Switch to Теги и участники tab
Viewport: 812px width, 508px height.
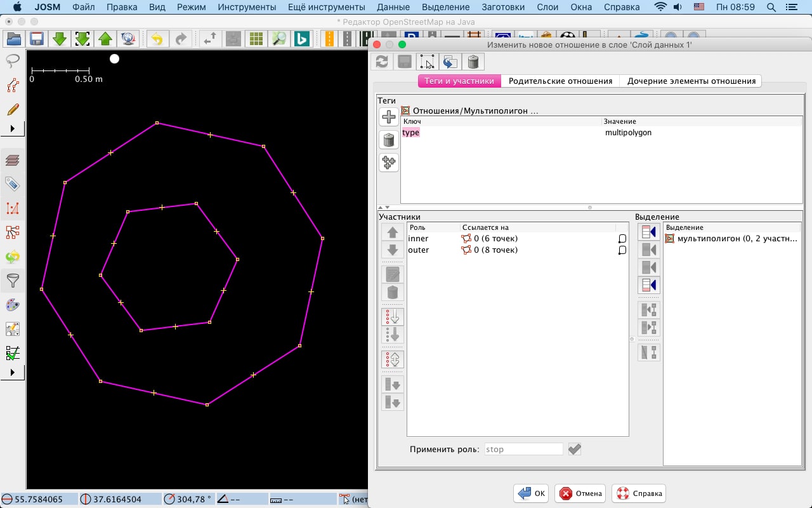[459, 81]
